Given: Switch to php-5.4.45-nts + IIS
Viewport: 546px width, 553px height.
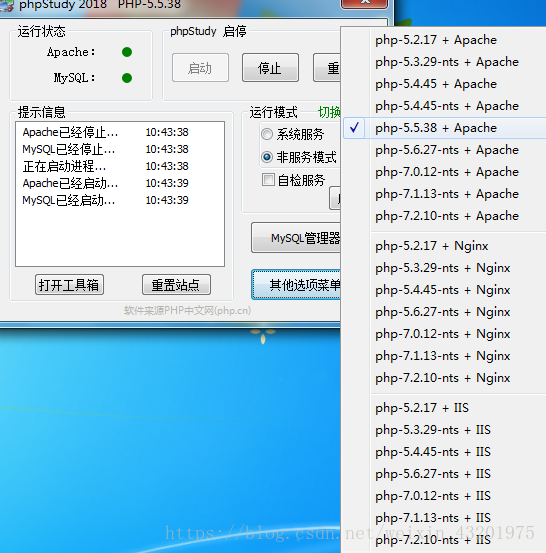Looking at the screenshot, I should click(x=444, y=452).
